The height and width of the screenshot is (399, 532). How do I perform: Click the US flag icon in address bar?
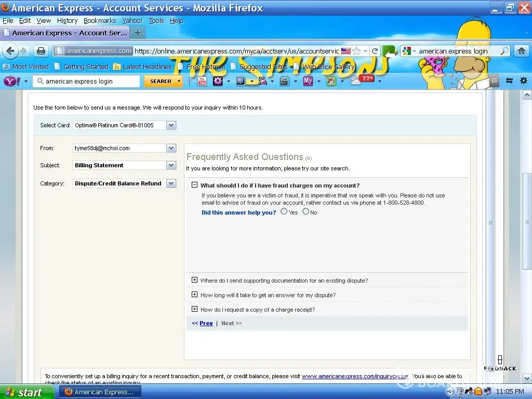[x=345, y=51]
